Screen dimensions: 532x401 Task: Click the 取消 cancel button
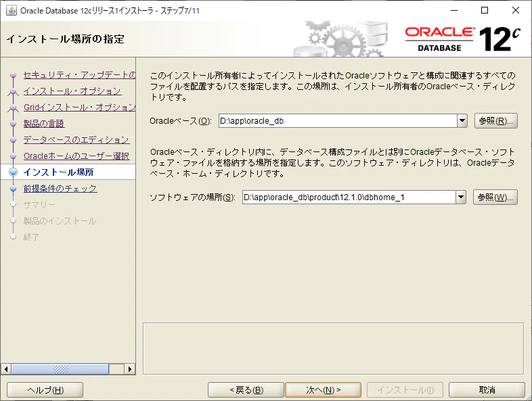(487, 390)
